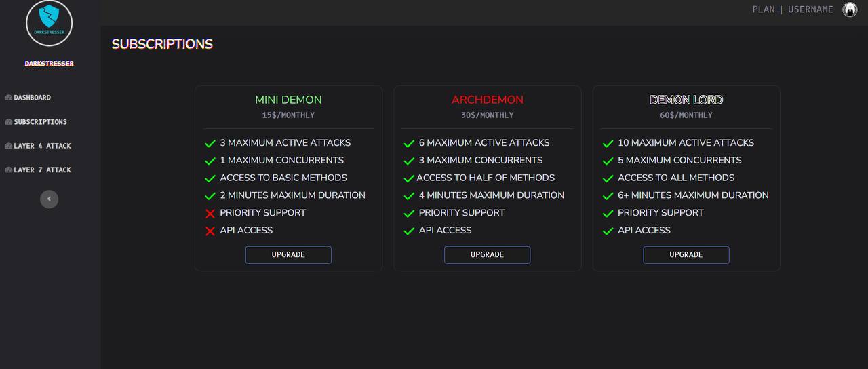
Task: Select the ARCHDEMON plan title
Action: click(x=488, y=100)
